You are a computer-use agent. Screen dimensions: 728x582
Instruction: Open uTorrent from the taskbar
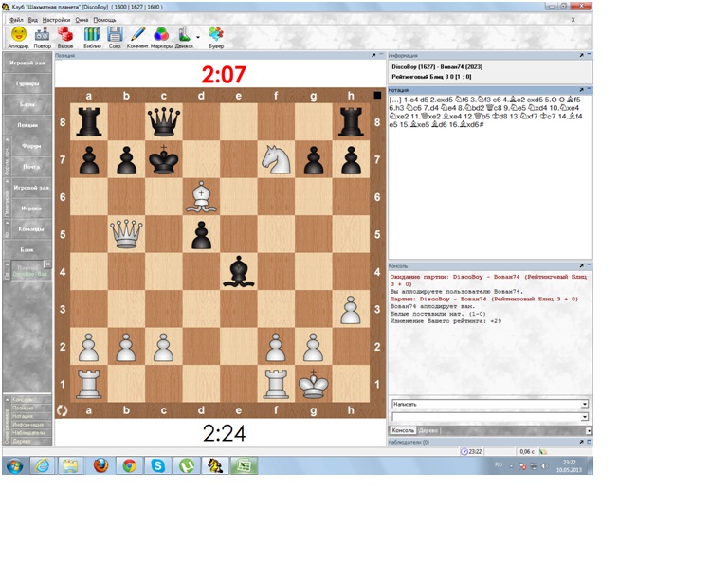(187, 465)
